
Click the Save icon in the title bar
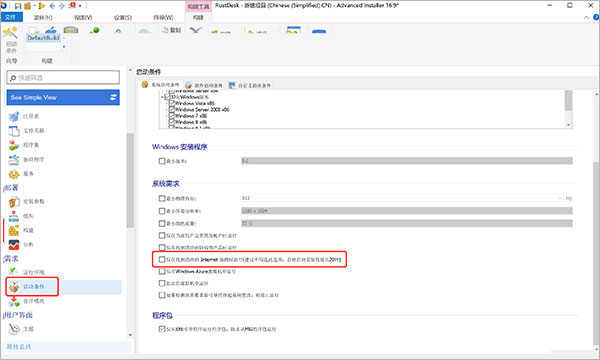(x=18, y=6)
